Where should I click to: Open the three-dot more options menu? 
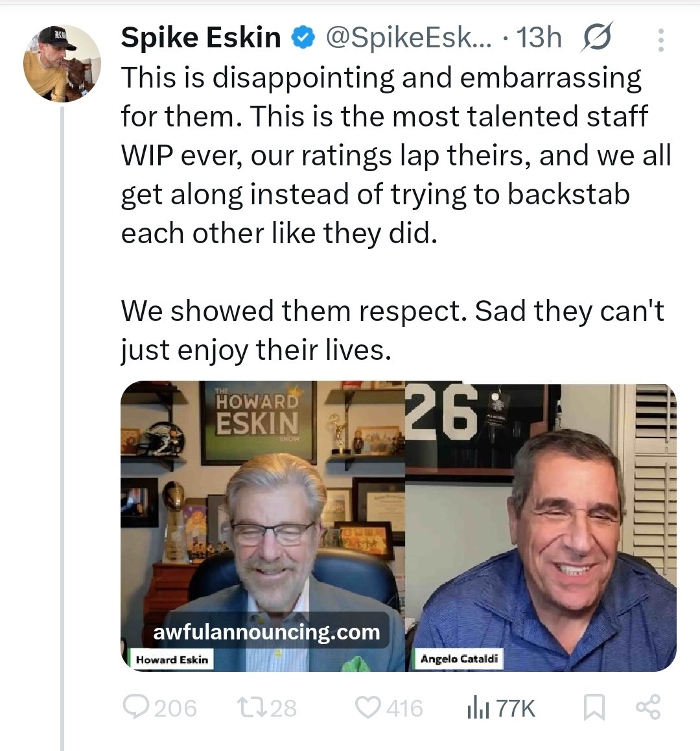[x=660, y=40]
